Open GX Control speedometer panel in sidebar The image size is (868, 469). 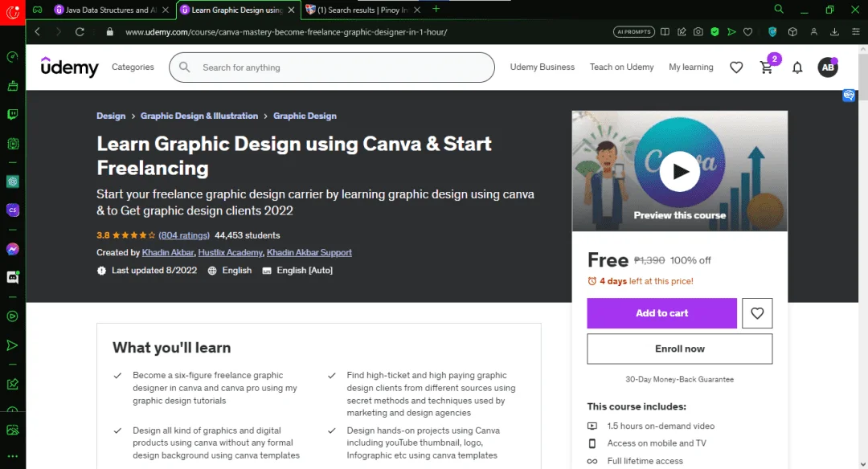(12, 57)
